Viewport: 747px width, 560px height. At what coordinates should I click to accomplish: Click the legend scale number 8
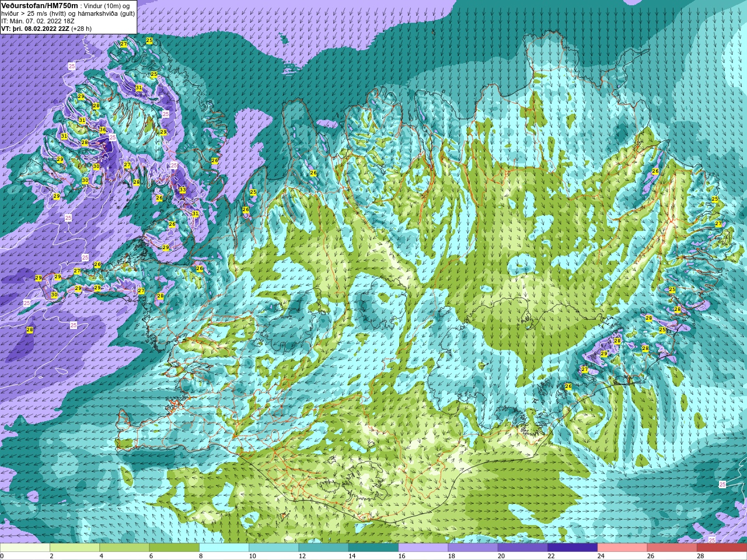click(201, 556)
